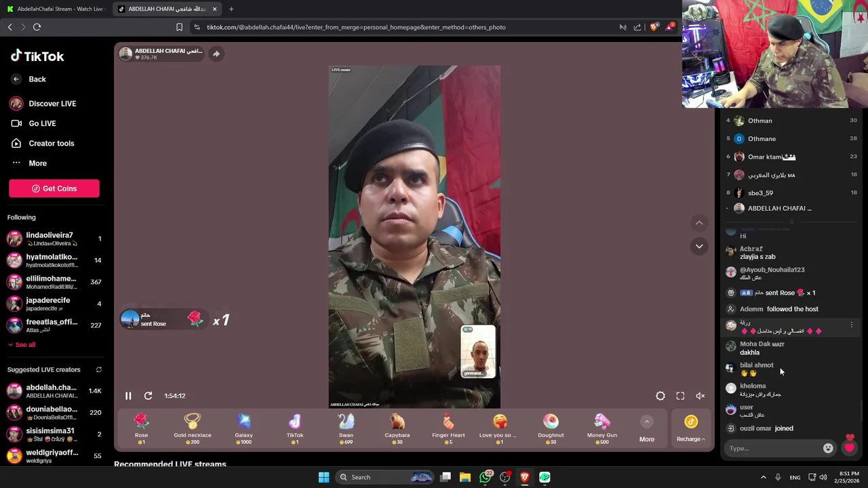
Task: Open emoji picker in chat
Action: pyautogui.click(x=828, y=449)
